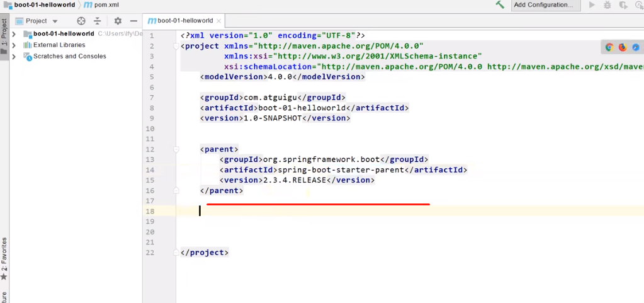
Task: Open pom.xml in Chrome browser icon
Action: 609,47
